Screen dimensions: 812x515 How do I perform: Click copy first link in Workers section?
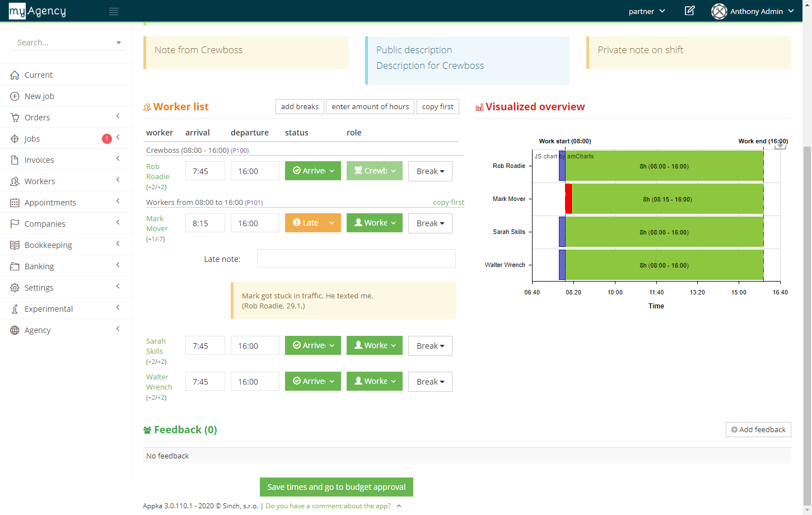pos(449,203)
